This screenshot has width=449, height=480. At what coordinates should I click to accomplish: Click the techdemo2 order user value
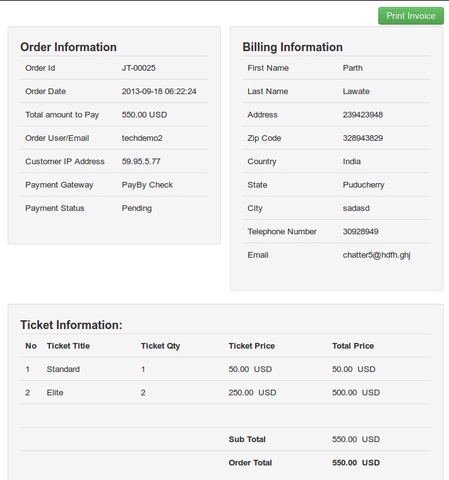[142, 138]
